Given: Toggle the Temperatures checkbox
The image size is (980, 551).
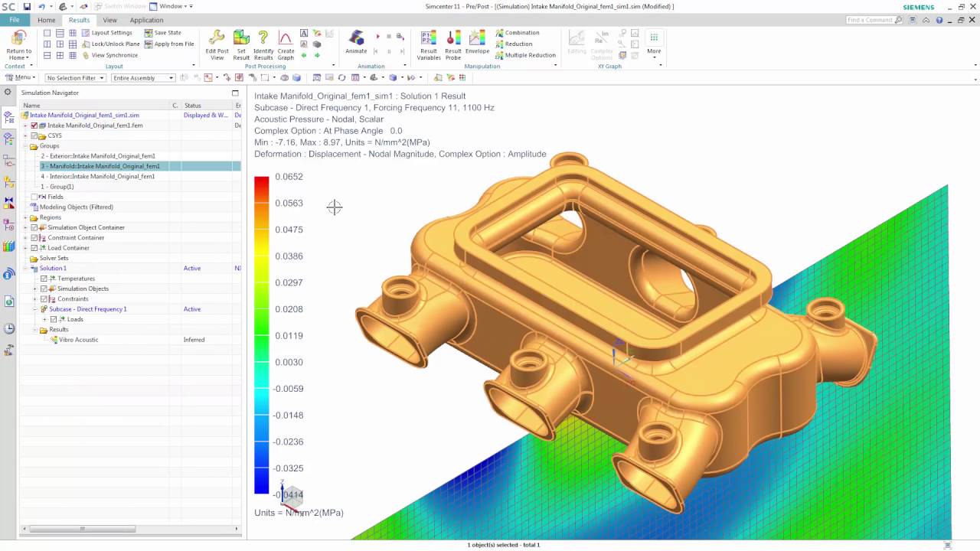Looking at the screenshot, I should [44, 279].
